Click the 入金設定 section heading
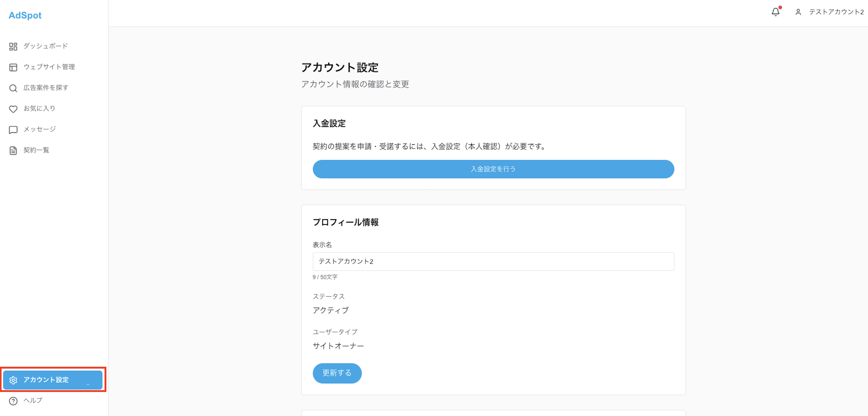This screenshot has width=868, height=416. click(x=329, y=123)
